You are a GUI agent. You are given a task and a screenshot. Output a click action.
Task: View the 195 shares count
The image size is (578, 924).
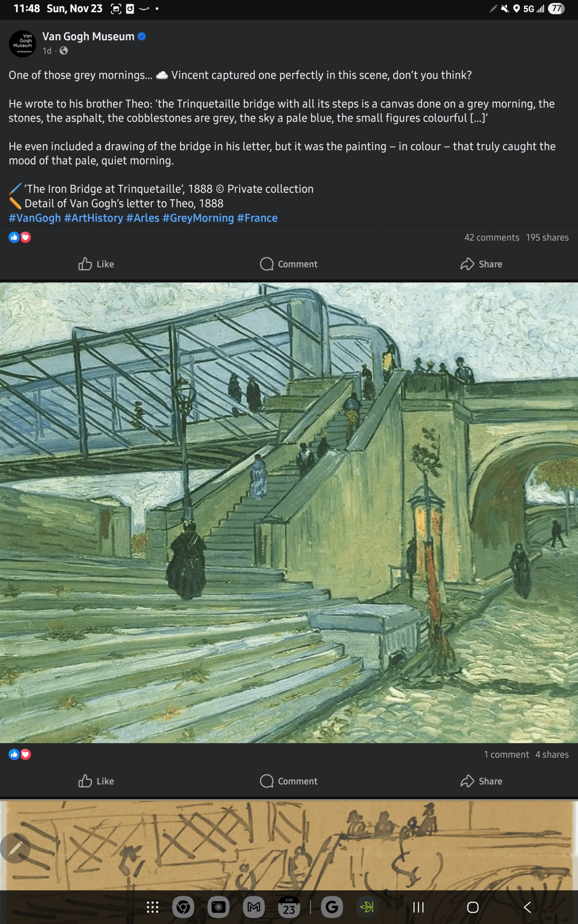(547, 237)
